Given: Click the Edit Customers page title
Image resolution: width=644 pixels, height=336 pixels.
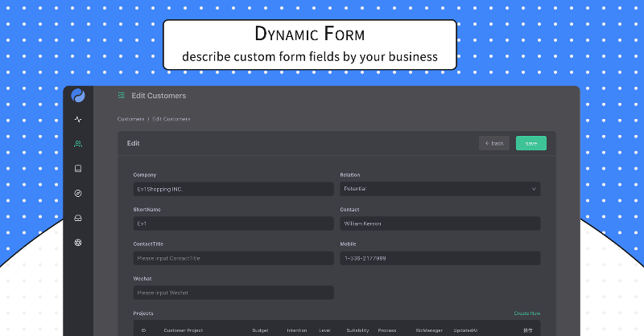Looking at the screenshot, I should [159, 96].
